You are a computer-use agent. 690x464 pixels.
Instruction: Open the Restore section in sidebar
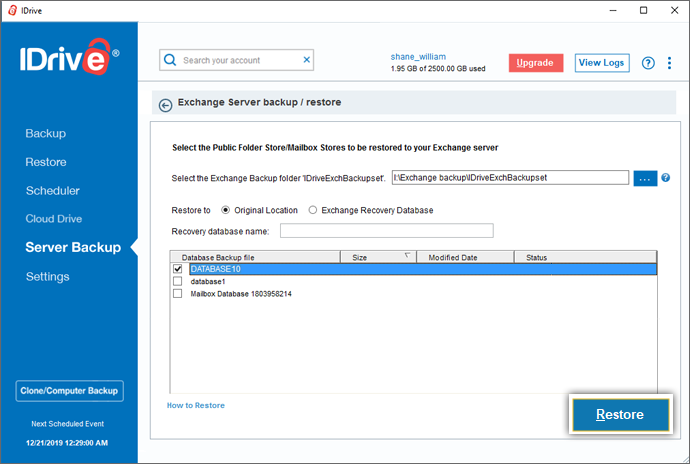[x=46, y=162]
